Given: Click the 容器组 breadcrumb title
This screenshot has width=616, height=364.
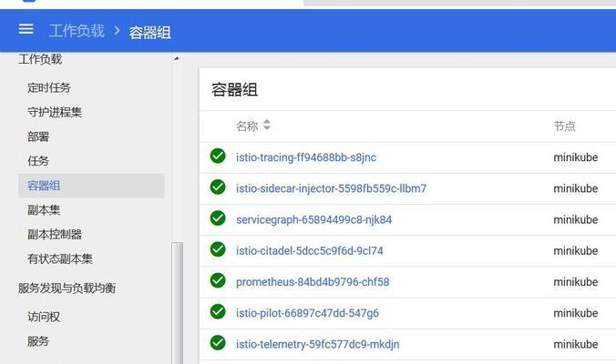Looking at the screenshot, I should click(x=149, y=32).
